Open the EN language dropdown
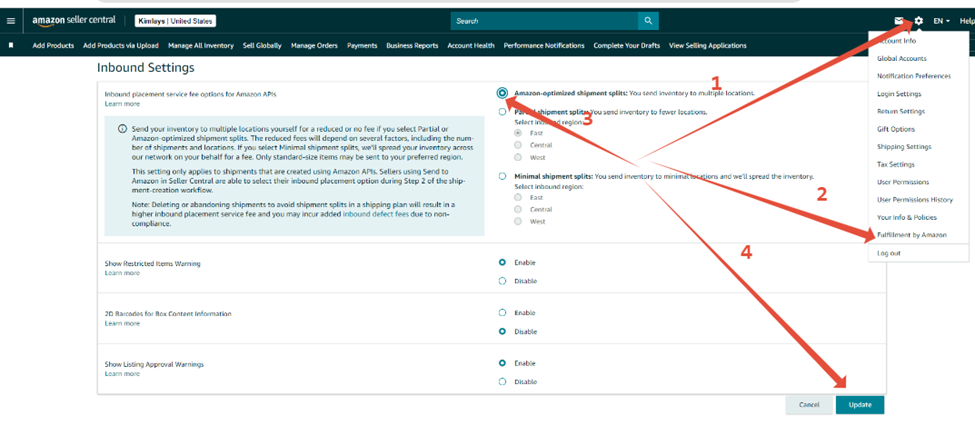 pyautogui.click(x=941, y=21)
